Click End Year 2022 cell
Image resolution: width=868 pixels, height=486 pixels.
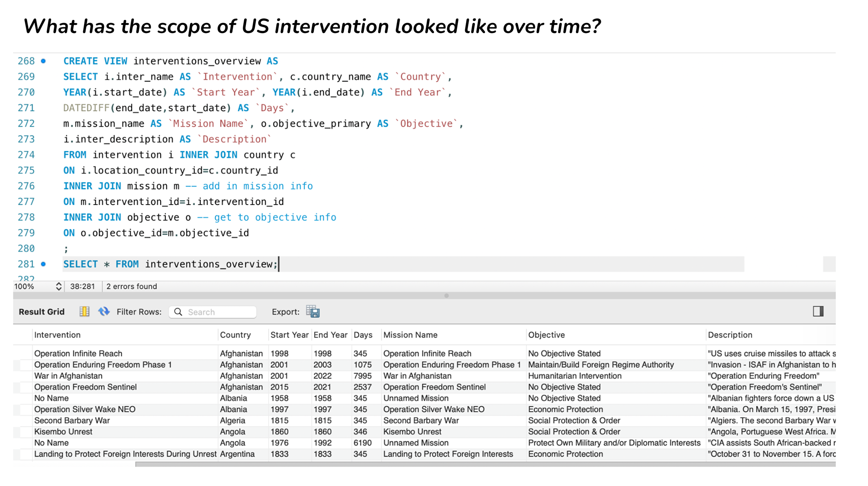click(322, 376)
